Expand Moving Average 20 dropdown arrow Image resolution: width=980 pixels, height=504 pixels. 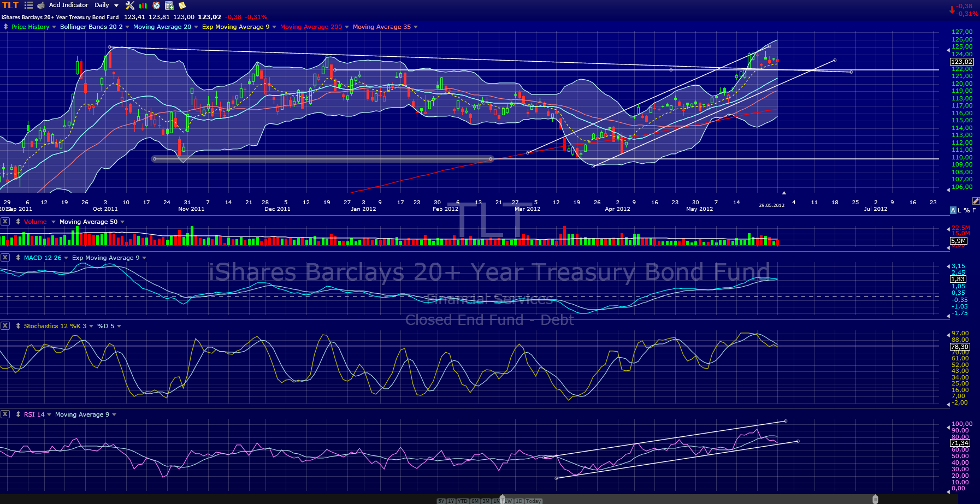[196, 27]
